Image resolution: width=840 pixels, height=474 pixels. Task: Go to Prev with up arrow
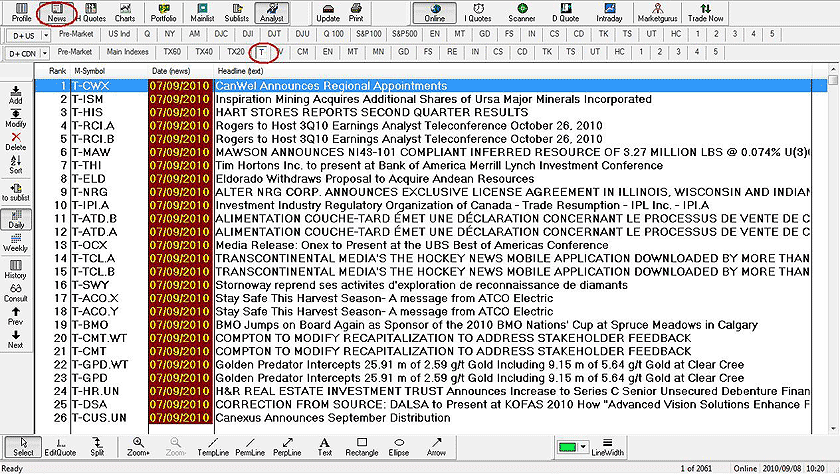click(16, 316)
